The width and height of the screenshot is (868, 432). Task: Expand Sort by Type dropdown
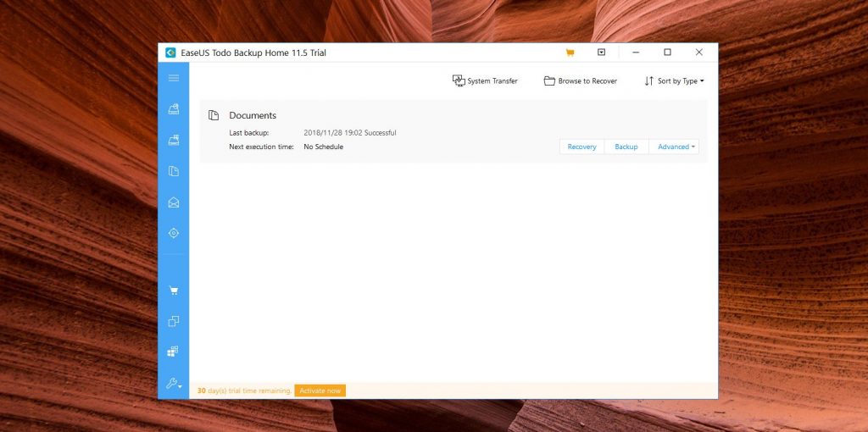[675, 81]
